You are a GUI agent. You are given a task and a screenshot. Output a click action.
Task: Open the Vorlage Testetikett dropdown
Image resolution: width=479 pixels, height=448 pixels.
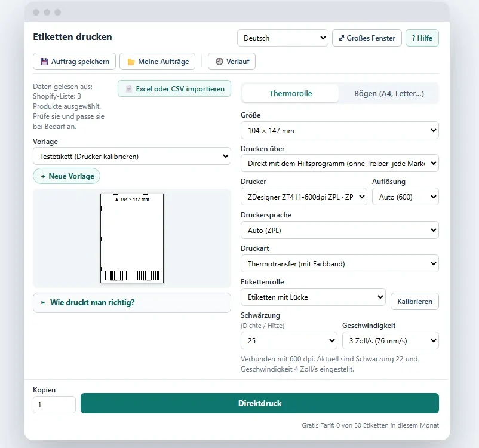coord(131,156)
